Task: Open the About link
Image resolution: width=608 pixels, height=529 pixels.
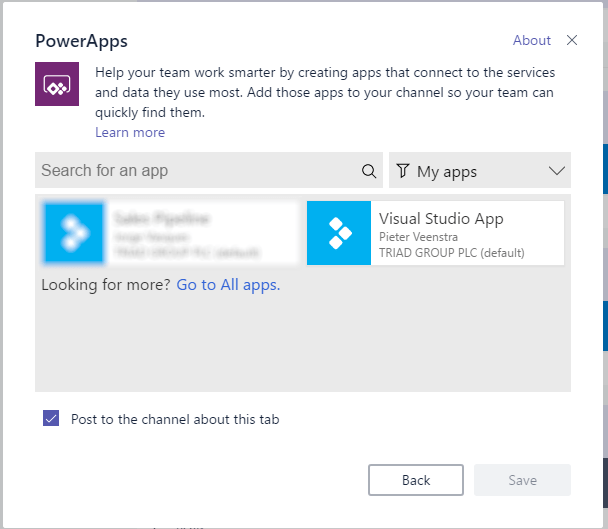Action: [x=532, y=40]
